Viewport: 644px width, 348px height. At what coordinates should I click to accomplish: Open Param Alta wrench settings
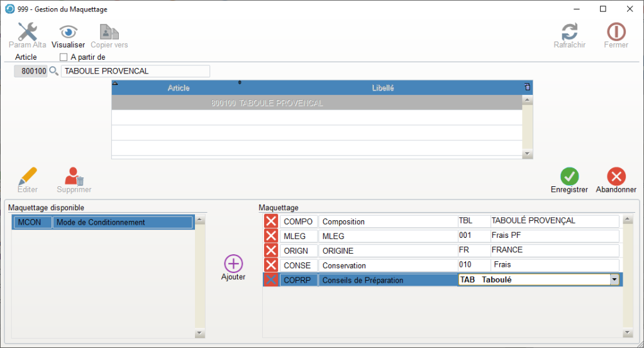pos(27,32)
